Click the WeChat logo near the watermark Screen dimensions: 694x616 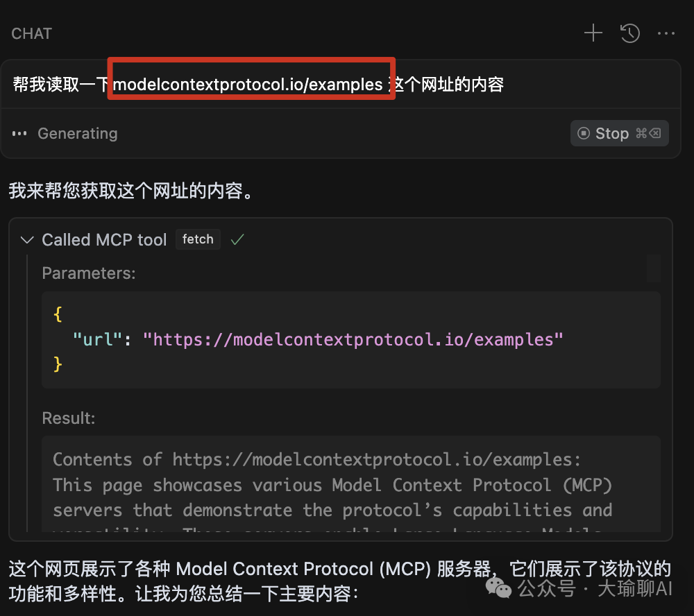click(x=498, y=588)
